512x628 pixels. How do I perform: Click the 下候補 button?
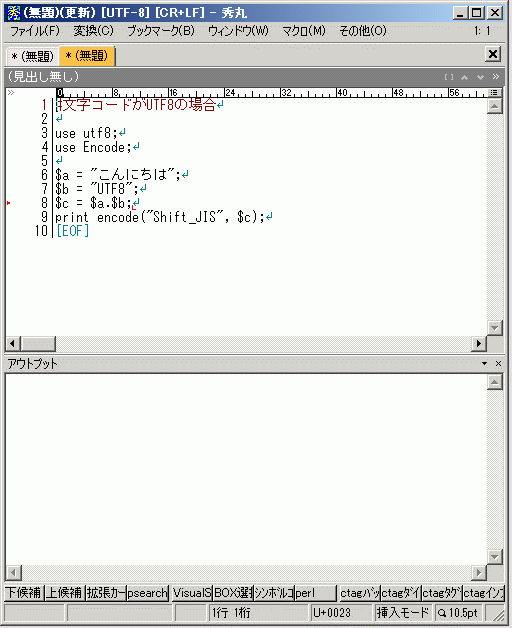click(23, 593)
